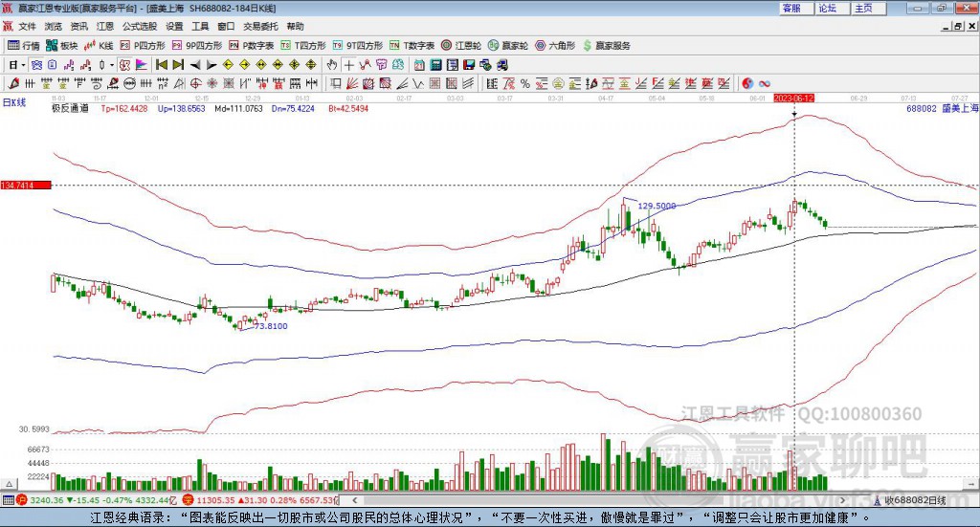Click the 论坛 forum button

click(829, 8)
